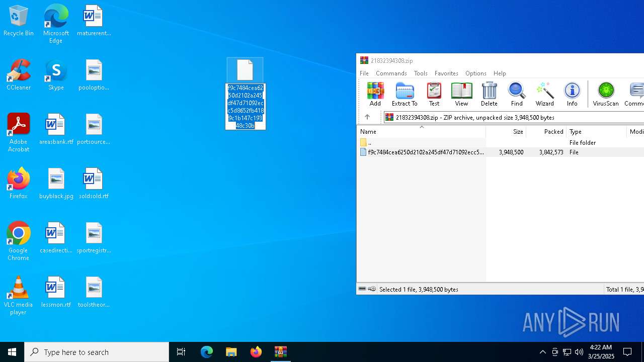Select the sportregistr image file icon

tap(94, 238)
